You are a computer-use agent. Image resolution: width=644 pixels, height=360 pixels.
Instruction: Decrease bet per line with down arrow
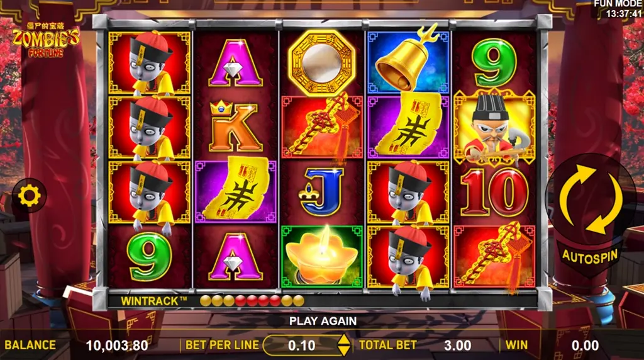343,351
